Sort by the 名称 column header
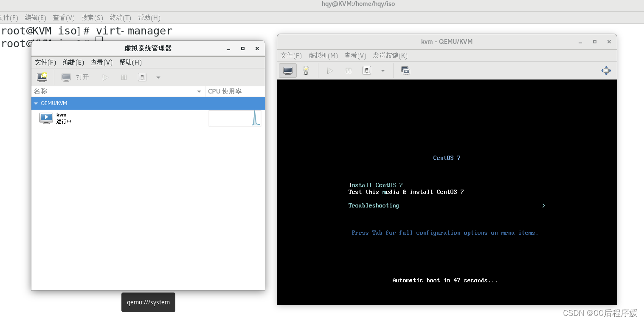The width and height of the screenshot is (644, 321). tap(118, 91)
